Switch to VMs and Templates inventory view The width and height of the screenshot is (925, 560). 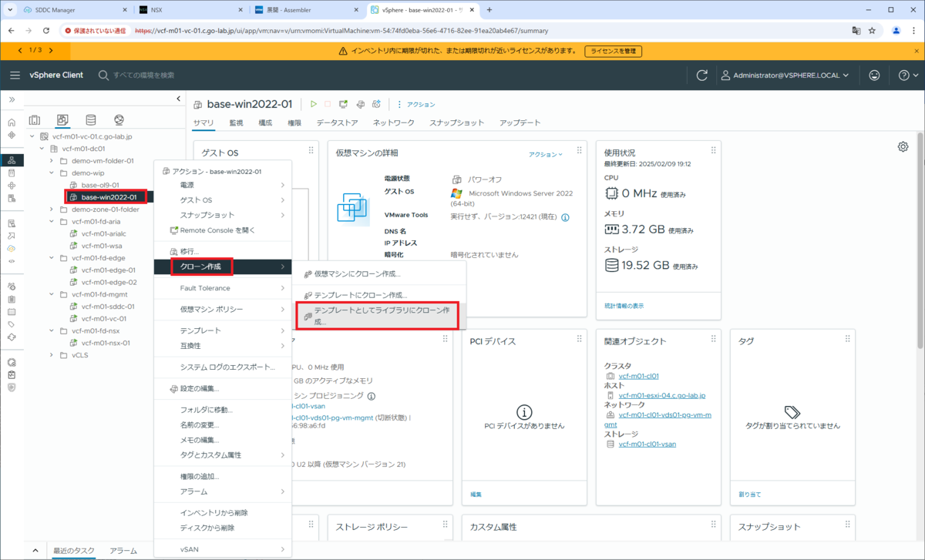pyautogui.click(x=63, y=119)
